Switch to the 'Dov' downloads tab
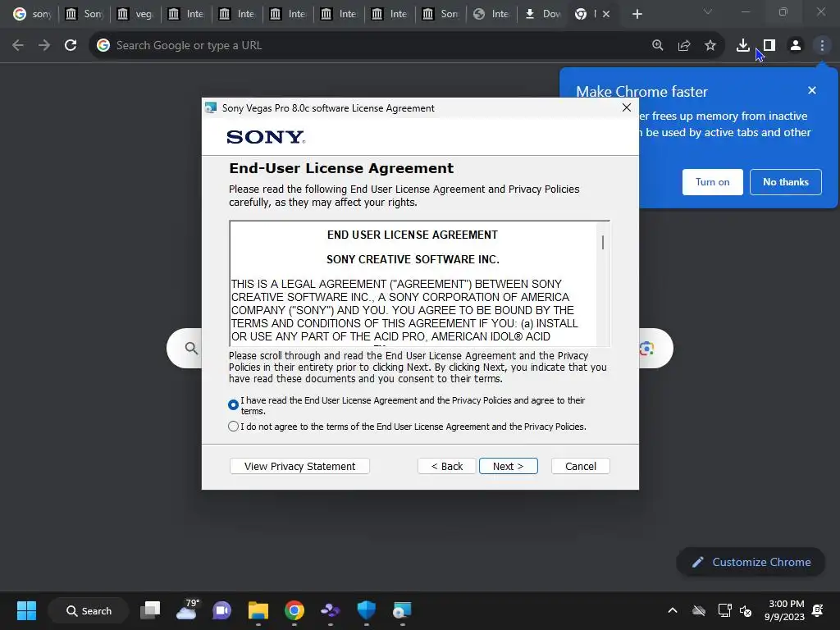The height and width of the screenshot is (630, 840). click(543, 14)
